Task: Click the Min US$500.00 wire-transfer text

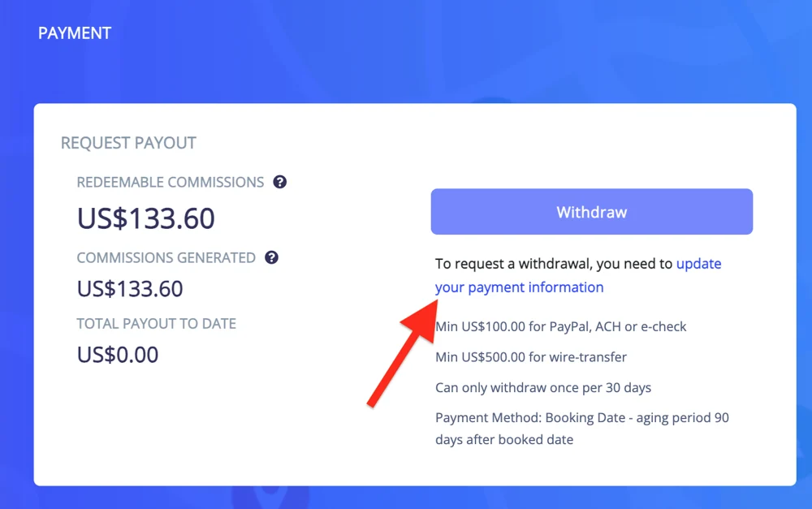Action: point(531,357)
